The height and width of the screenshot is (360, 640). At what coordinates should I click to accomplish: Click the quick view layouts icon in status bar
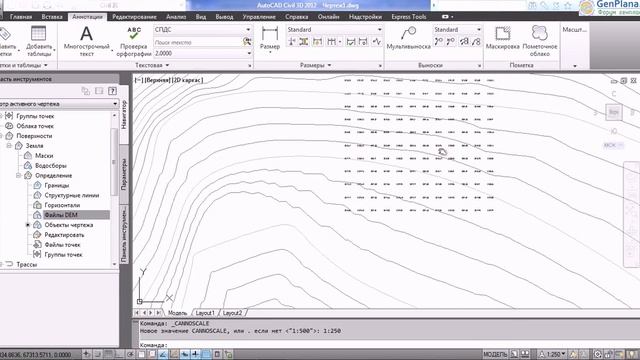click(515, 354)
